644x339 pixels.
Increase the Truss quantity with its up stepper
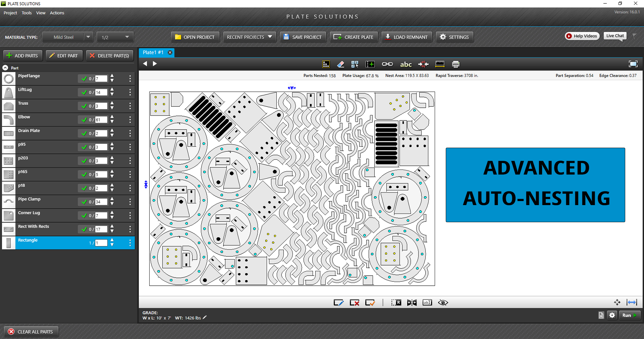click(112, 104)
